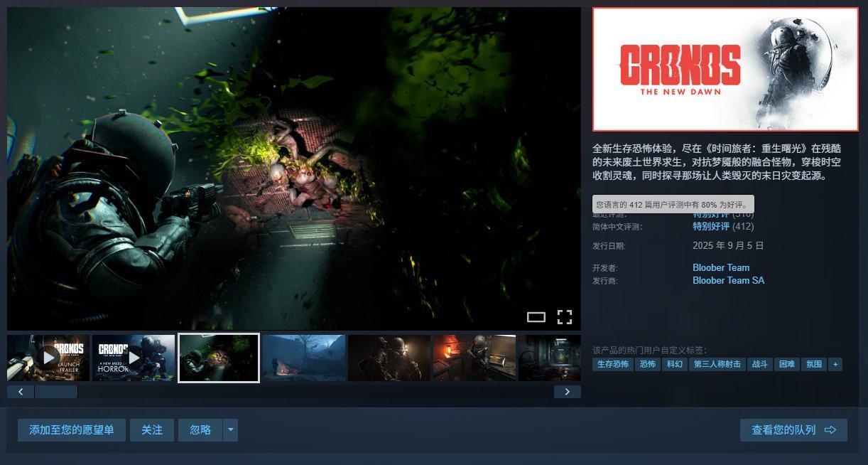Enter fullscreen mode on the video player
Screen dimensions: 868x465
565,317
